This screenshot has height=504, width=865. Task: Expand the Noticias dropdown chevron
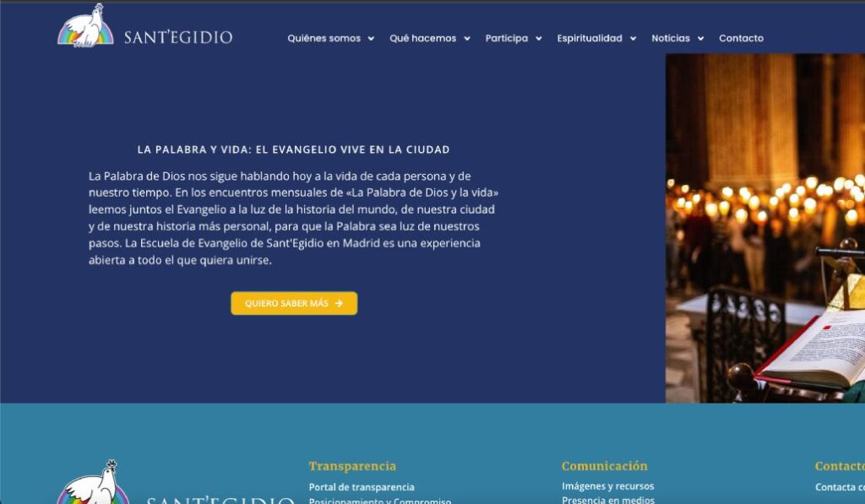coord(701,39)
